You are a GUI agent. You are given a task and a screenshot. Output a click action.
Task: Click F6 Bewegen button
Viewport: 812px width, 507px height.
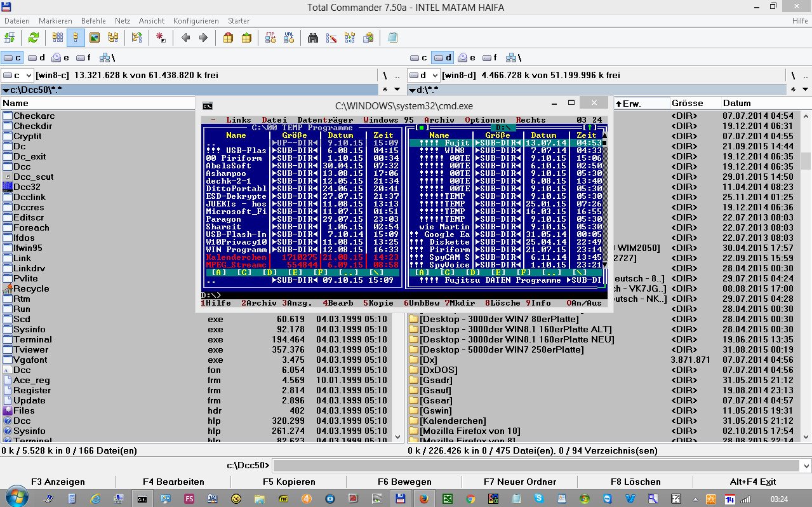pos(404,482)
